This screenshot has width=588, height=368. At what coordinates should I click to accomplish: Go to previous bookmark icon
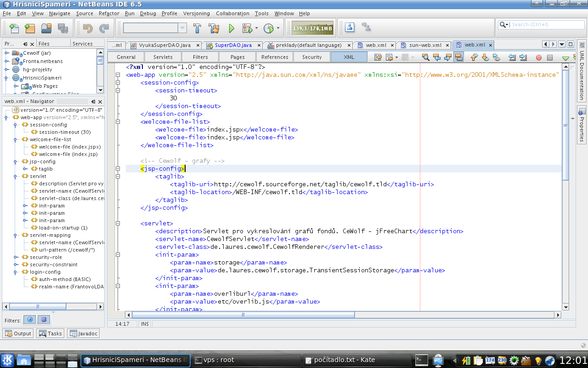(474, 57)
